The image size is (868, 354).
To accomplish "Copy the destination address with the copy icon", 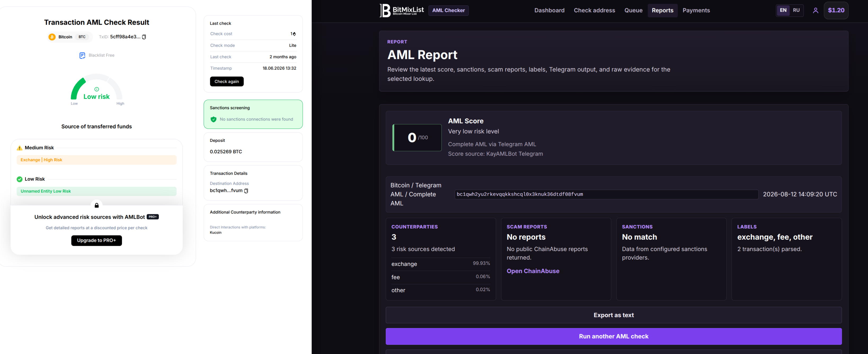I will (x=246, y=191).
